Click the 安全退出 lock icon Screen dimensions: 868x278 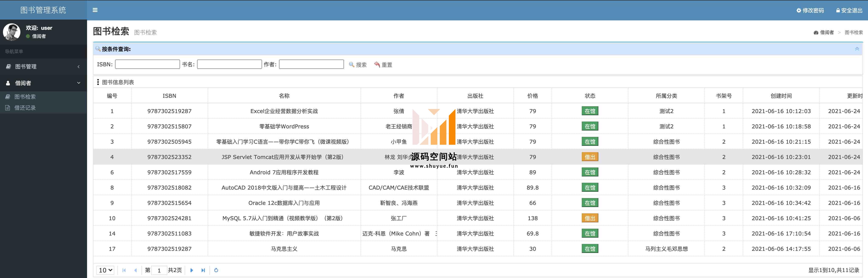838,10
